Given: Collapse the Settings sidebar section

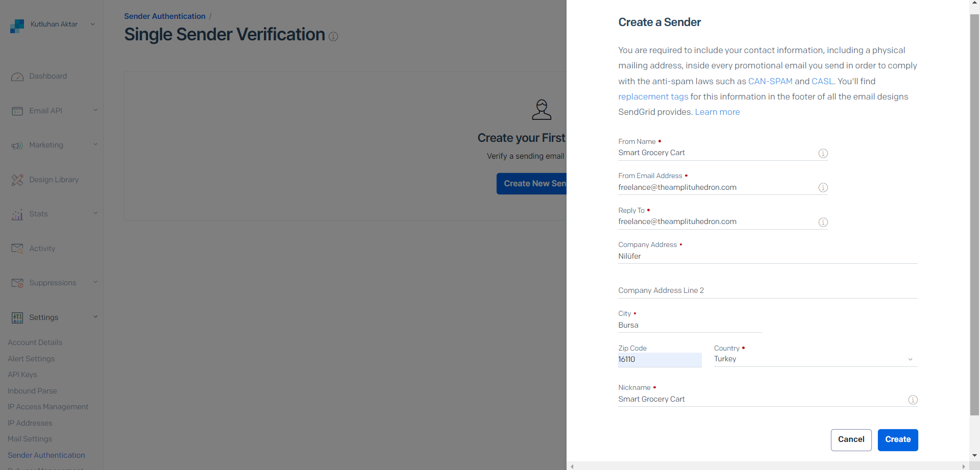Looking at the screenshot, I should 95,317.
